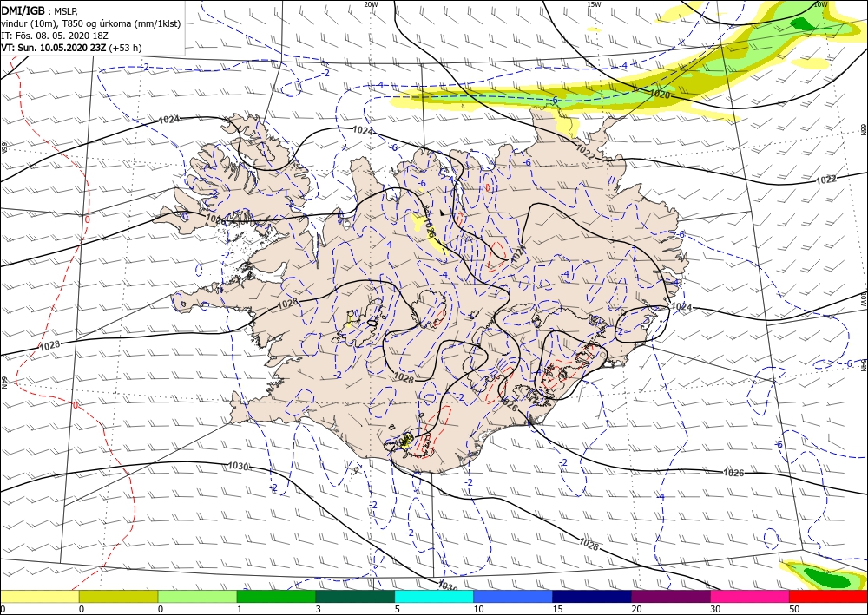The image size is (868, 615).
Task: Choose the navy legend swatch above 15
Action: 592,596
